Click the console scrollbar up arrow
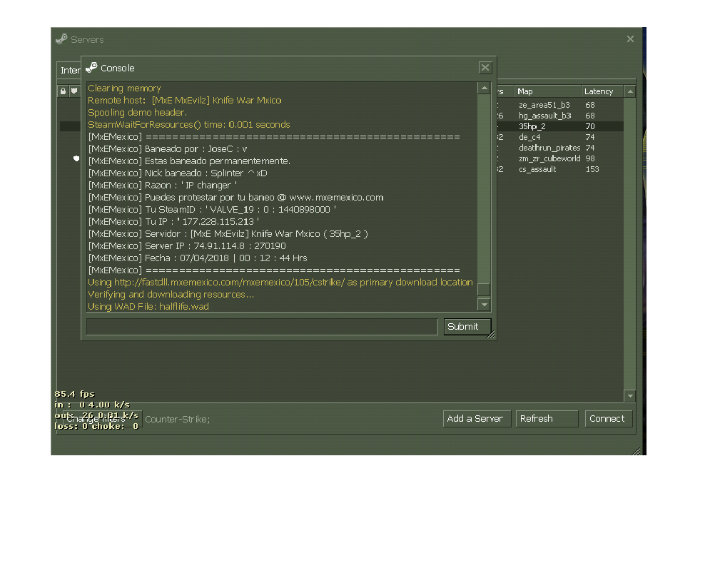The height and width of the screenshot is (588, 725). (x=484, y=88)
